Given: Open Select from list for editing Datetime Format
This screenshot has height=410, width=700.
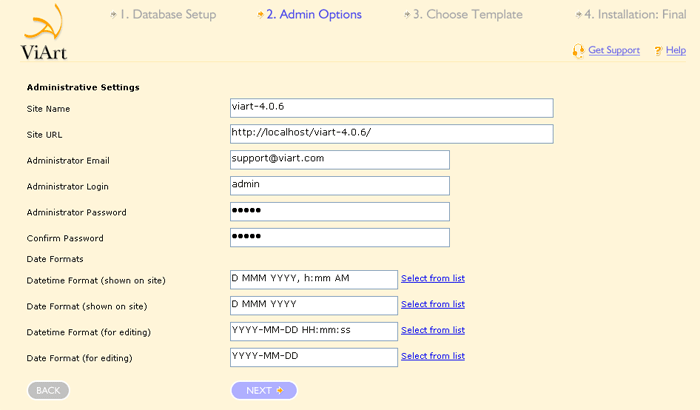Looking at the screenshot, I should pos(433,330).
